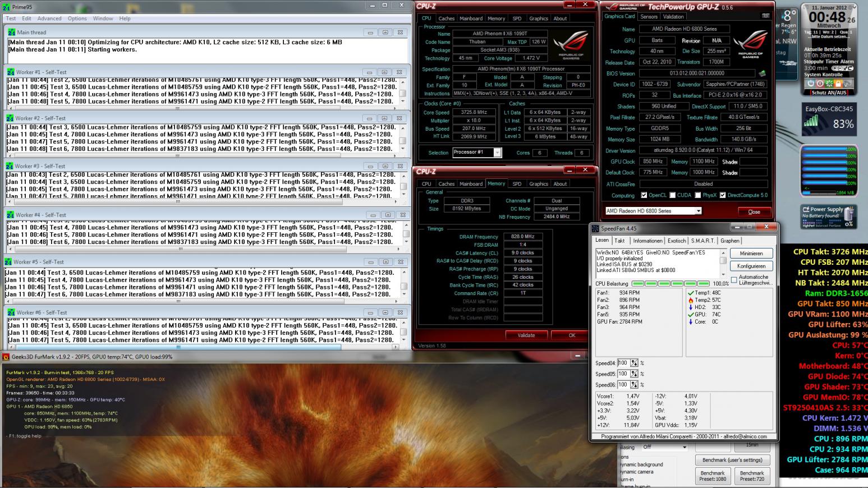The height and width of the screenshot is (488, 868).
Task: Open the Graphen tab in SpeedFan
Action: (730, 241)
